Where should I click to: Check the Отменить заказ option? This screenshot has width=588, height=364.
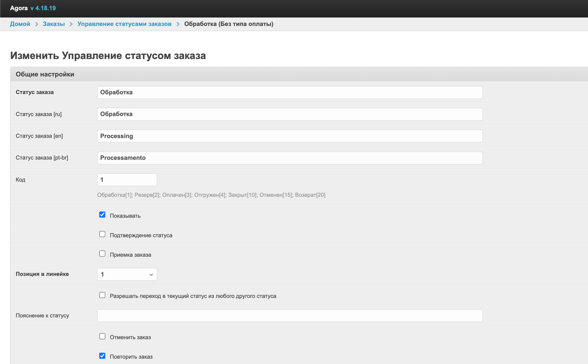[x=102, y=337]
